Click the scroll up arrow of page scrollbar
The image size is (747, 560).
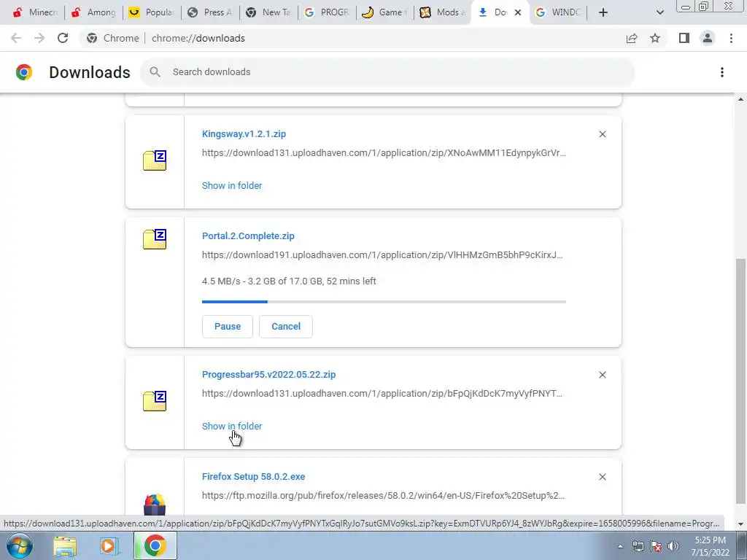[740, 99]
